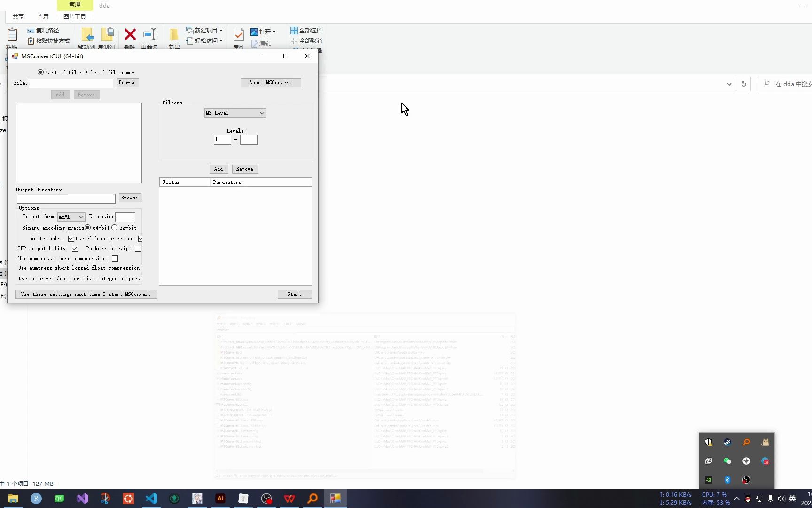Viewport: 812px width, 508px height.
Task: Toggle the Use zlib compression checkbox
Action: pyautogui.click(x=140, y=239)
